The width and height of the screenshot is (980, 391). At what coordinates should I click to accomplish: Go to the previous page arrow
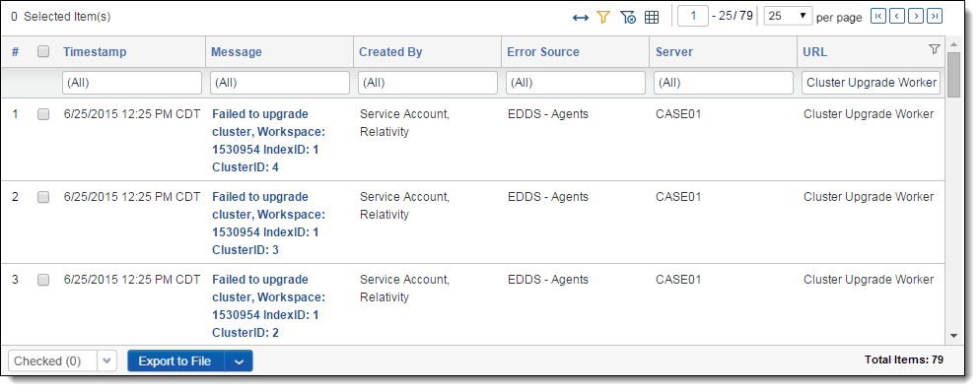pyautogui.click(x=897, y=17)
